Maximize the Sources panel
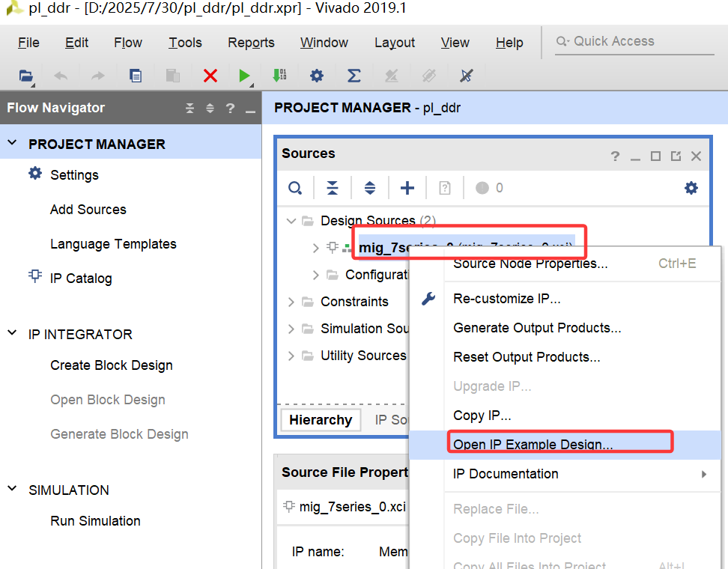 tap(655, 156)
